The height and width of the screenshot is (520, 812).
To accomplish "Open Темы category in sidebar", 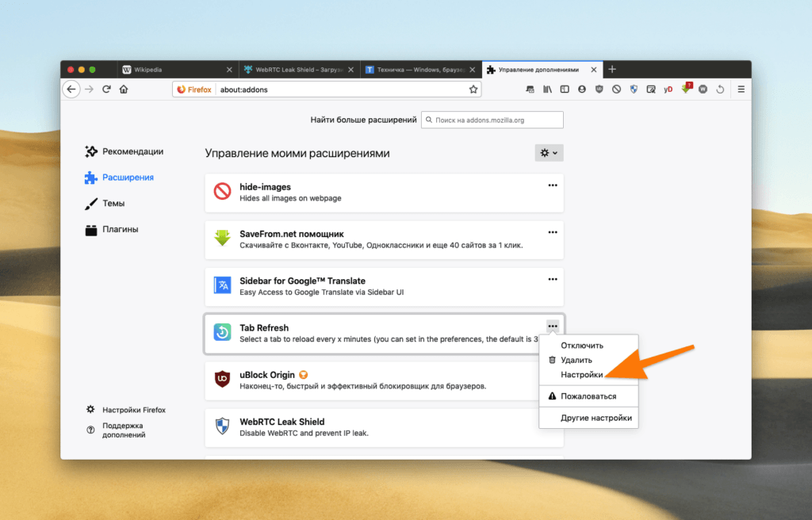I will [x=105, y=203].
